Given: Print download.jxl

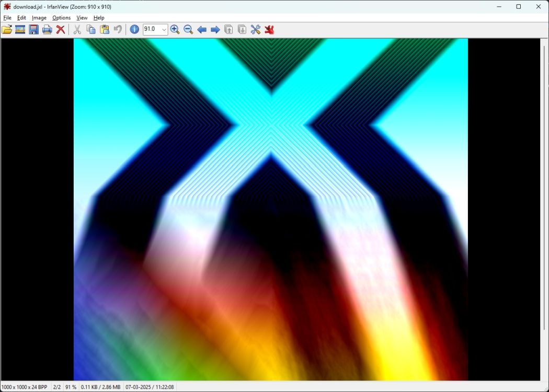Looking at the screenshot, I should pos(46,30).
